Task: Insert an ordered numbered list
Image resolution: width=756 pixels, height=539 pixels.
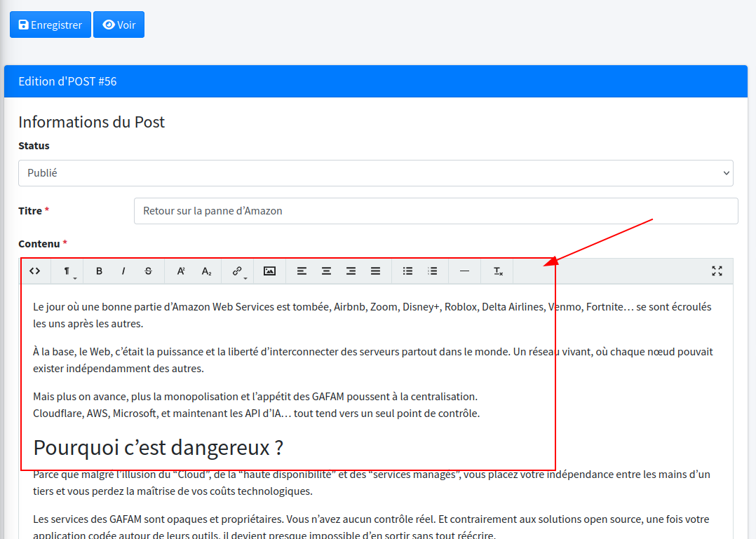Action: pyautogui.click(x=433, y=271)
